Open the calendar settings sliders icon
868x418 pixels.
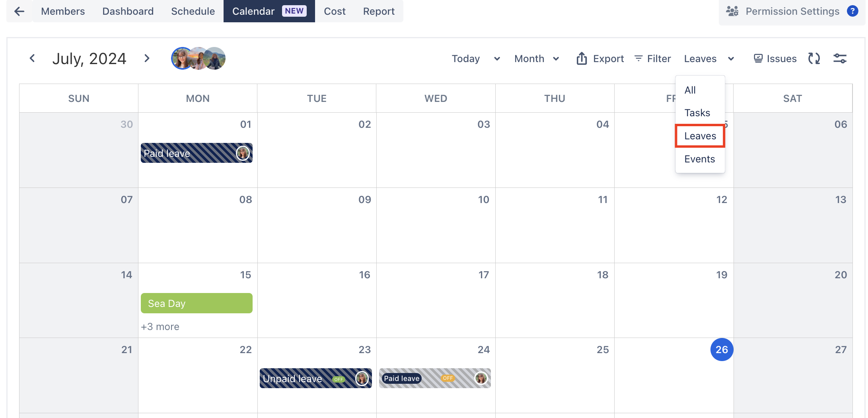point(840,59)
